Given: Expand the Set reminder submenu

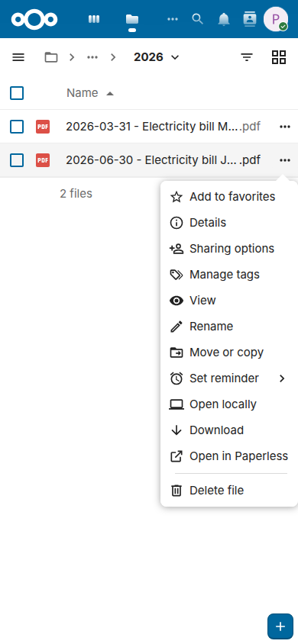Looking at the screenshot, I should point(228,378).
